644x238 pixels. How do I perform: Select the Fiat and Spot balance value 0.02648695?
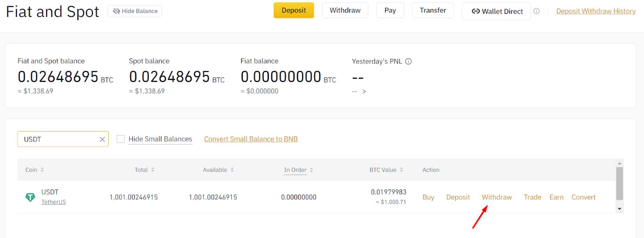(58, 77)
